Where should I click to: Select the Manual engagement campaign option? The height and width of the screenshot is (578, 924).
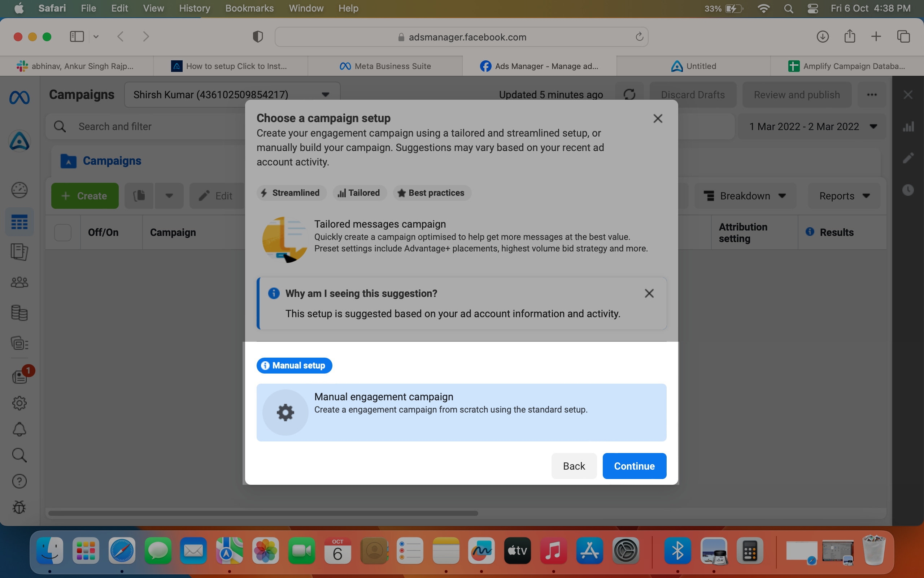(461, 413)
